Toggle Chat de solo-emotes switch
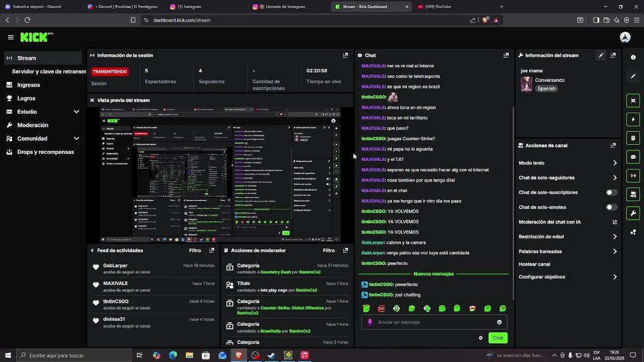Image resolution: width=644 pixels, height=362 pixels. tap(611, 207)
